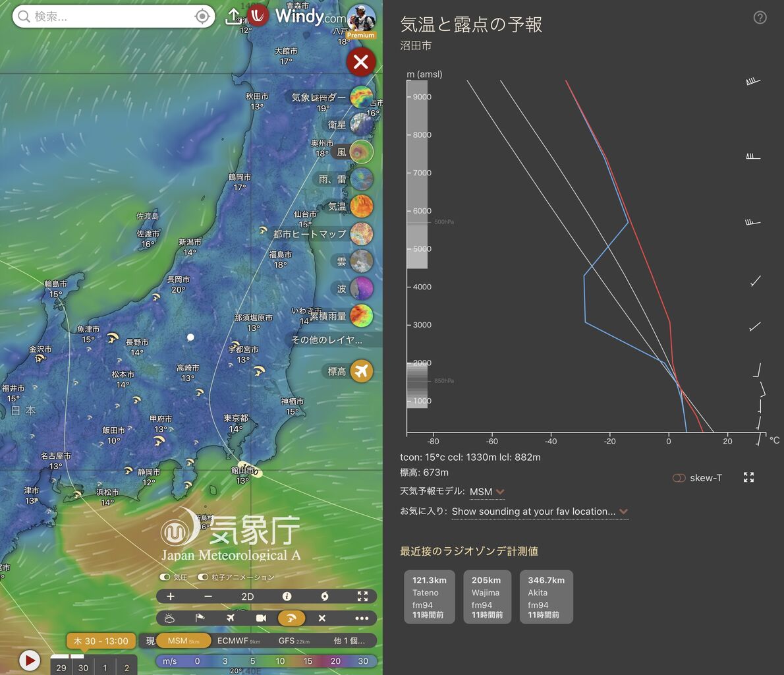Screen dimensions: 784x675
Task: Zoom out the map with minus
Action: pyautogui.click(x=208, y=597)
